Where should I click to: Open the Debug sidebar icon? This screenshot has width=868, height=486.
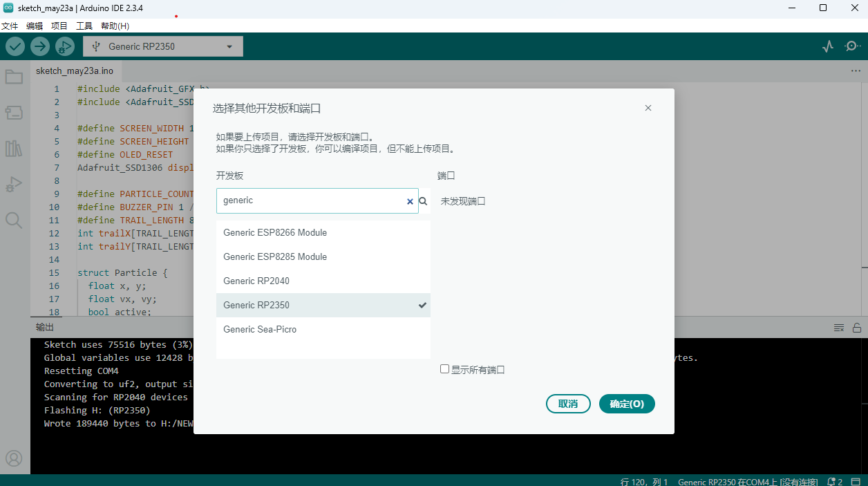(15, 184)
